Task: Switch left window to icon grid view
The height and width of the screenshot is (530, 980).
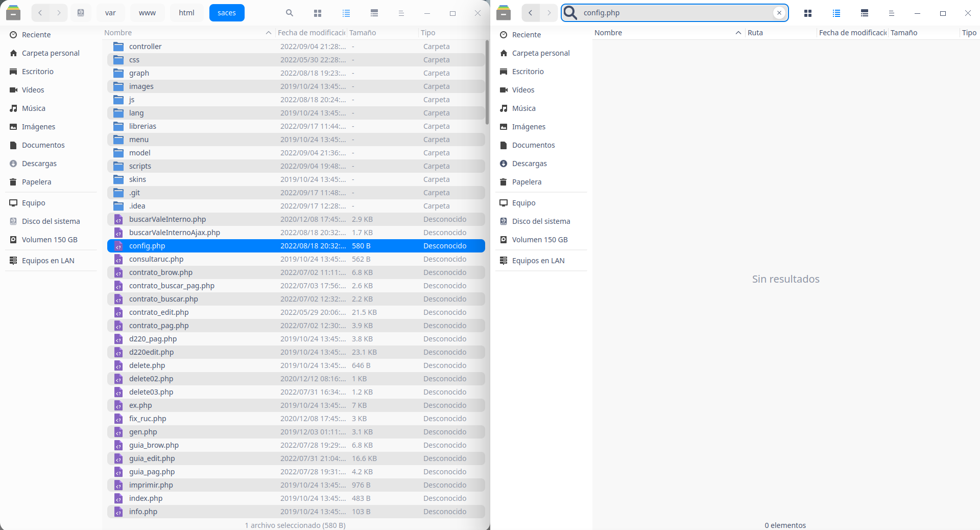Action: tap(318, 13)
